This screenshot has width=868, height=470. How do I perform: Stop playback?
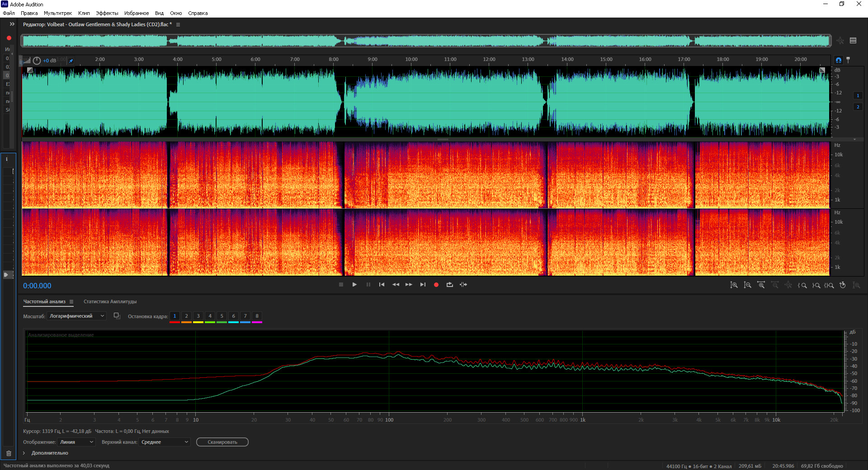click(341, 285)
